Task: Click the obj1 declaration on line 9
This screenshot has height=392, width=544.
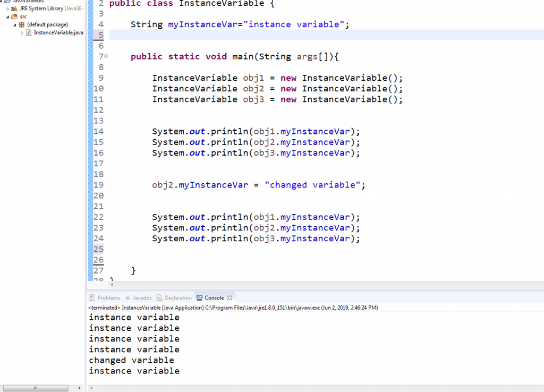Action: (x=277, y=78)
